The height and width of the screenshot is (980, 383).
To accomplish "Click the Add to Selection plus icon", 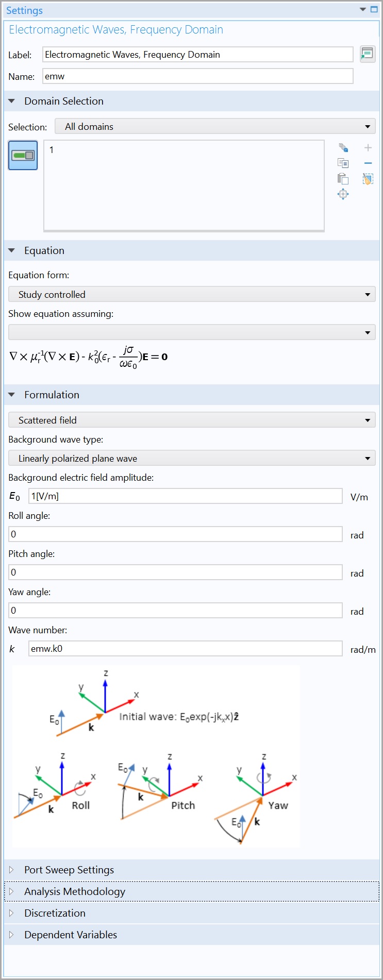I will click(368, 148).
